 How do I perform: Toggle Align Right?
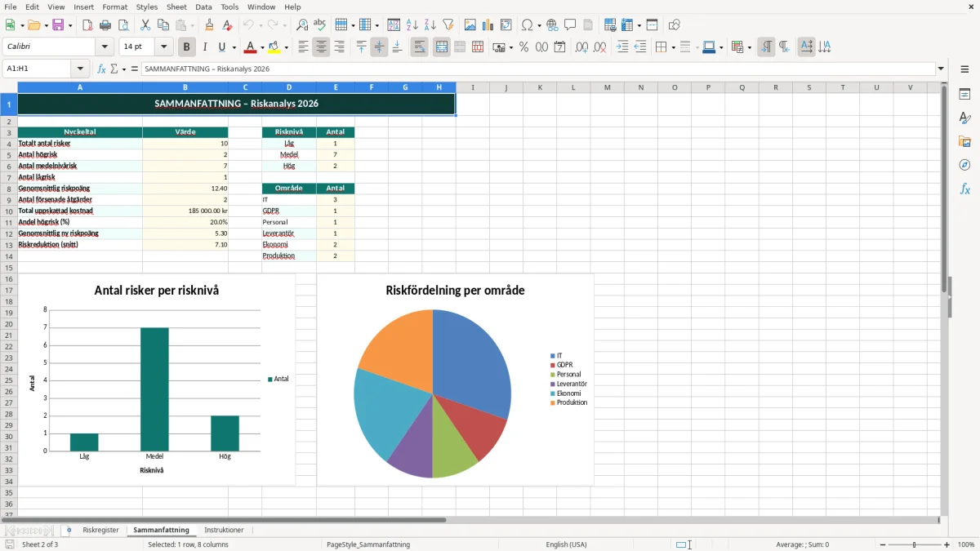pos(339,47)
